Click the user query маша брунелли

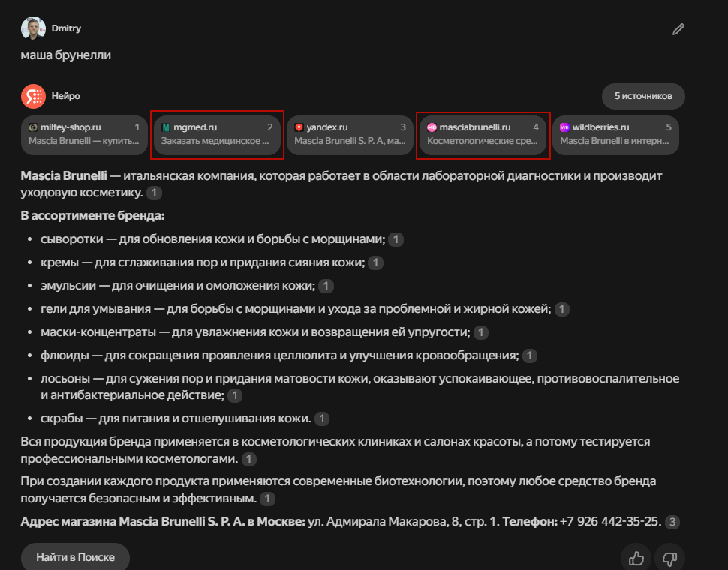click(66, 55)
